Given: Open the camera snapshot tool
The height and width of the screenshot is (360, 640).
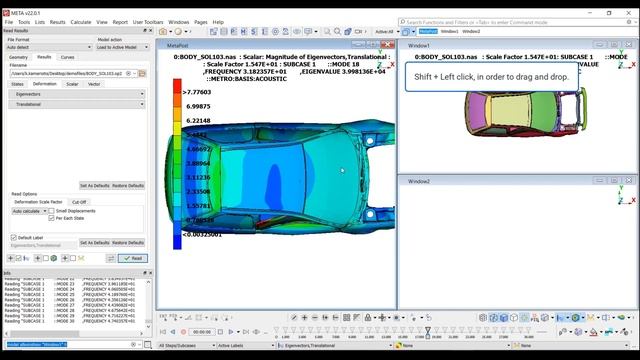Looking at the screenshot, I should coord(163,31).
